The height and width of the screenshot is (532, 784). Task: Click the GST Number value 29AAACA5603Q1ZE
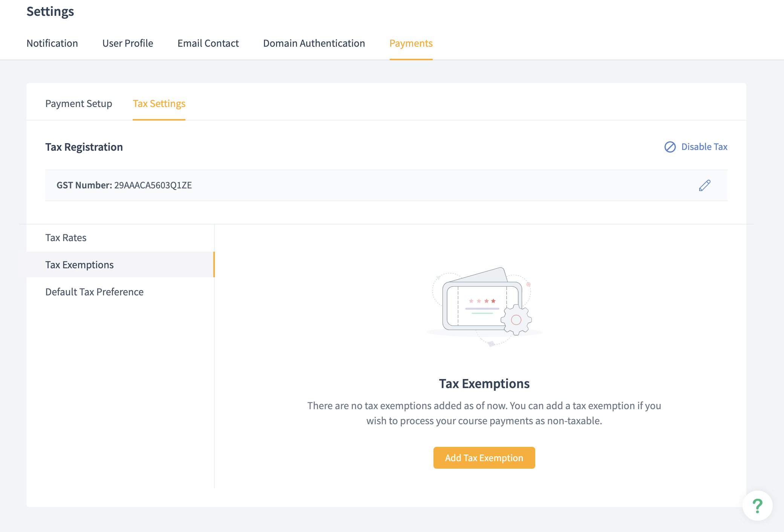click(x=153, y=185)
